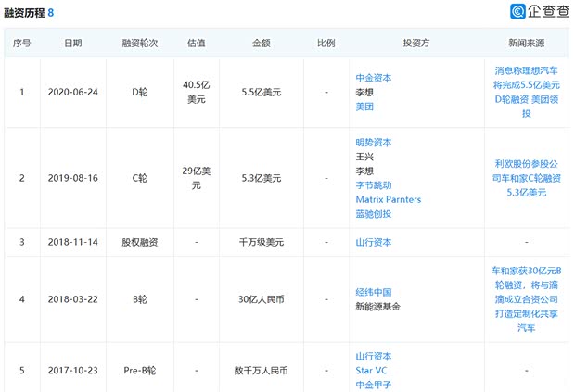The width and height of the screenshot is (575, 392).
Task: Open the 字节跳动 investor link
Action: pos(374,185)
